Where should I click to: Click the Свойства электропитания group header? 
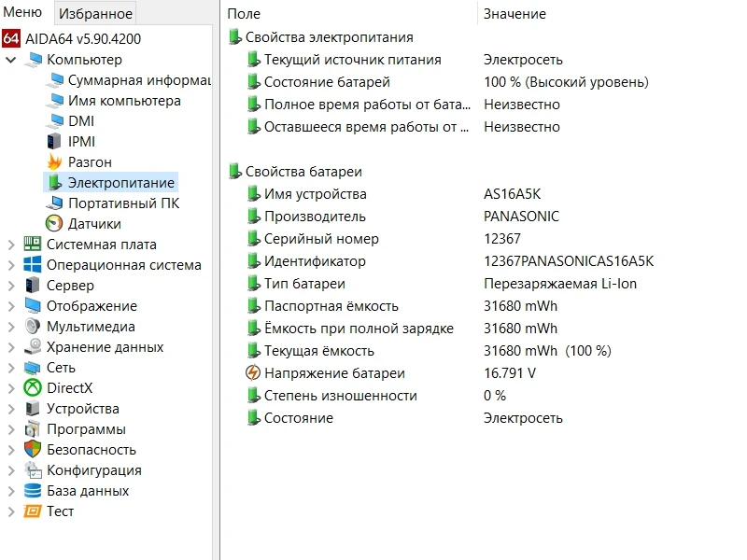click(330, 37)
